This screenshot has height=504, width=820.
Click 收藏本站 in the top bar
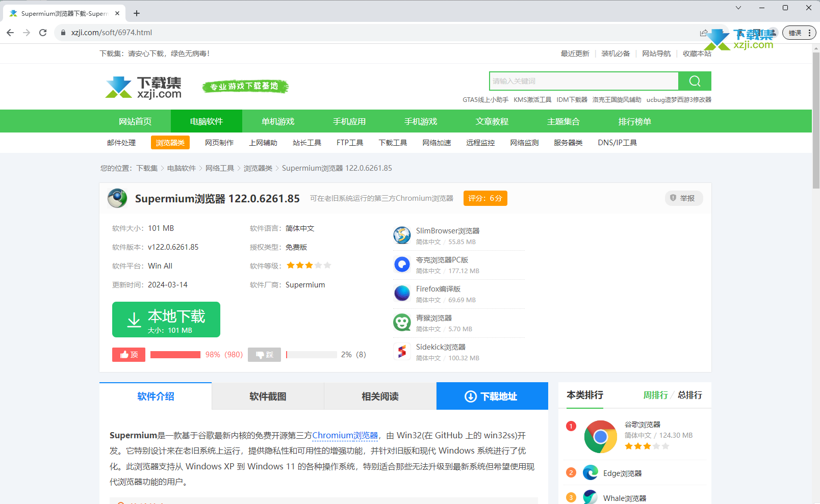(x=697, y=54)
